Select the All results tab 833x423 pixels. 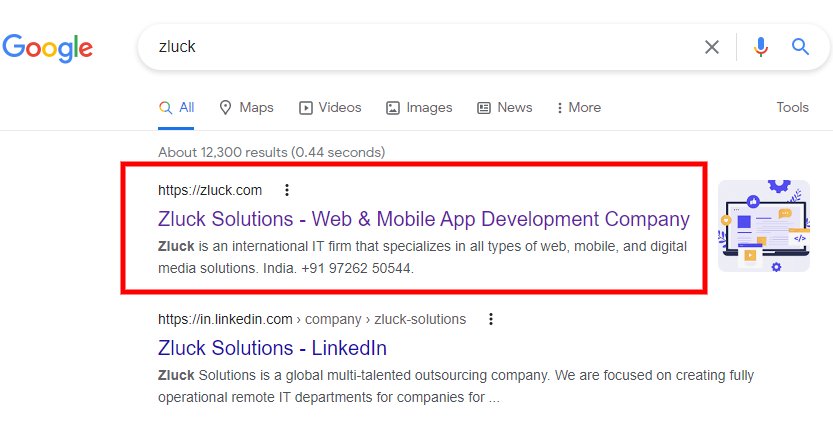click(176, 108)
